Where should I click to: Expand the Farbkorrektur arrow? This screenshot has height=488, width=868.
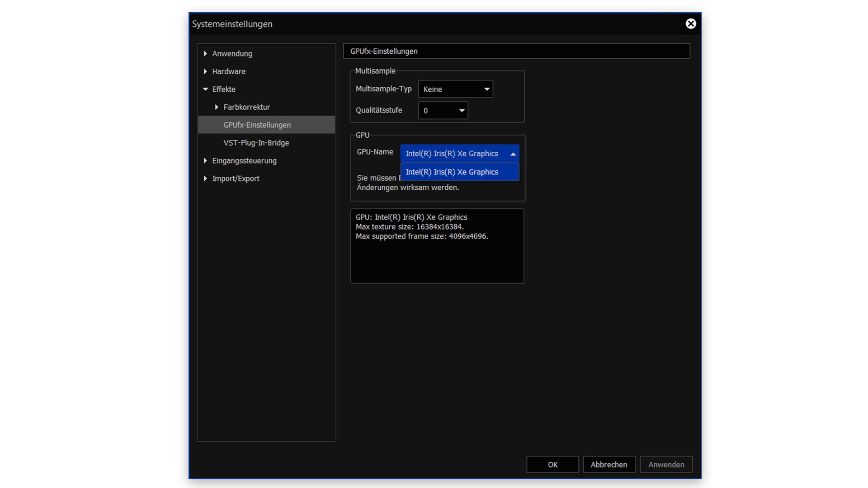pos(217,107)
